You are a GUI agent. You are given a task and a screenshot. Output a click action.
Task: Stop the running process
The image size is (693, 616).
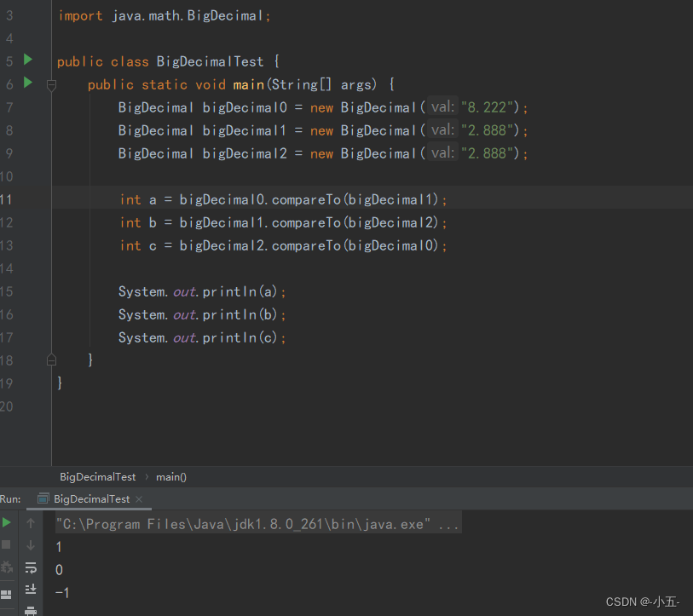6,544
